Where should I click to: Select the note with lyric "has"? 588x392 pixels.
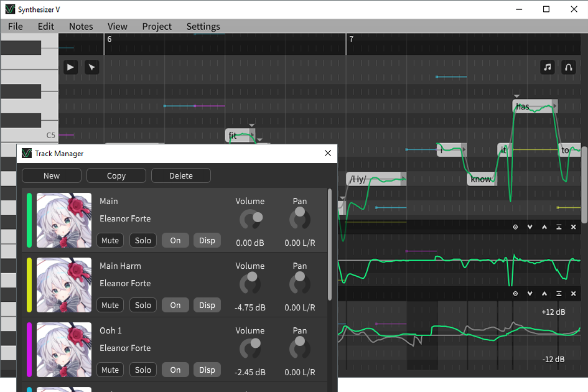point(534,106)
